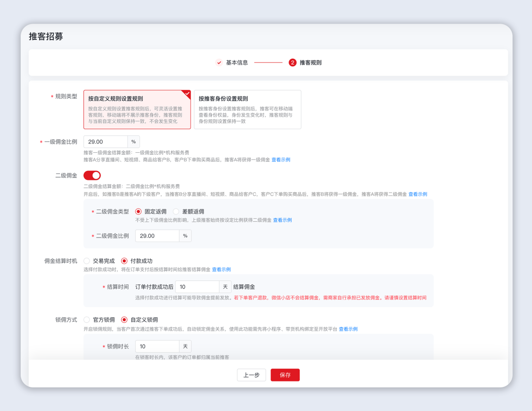
Task: Click the 基本信息 completed step checkmark icon
Action: coord(219,63)
